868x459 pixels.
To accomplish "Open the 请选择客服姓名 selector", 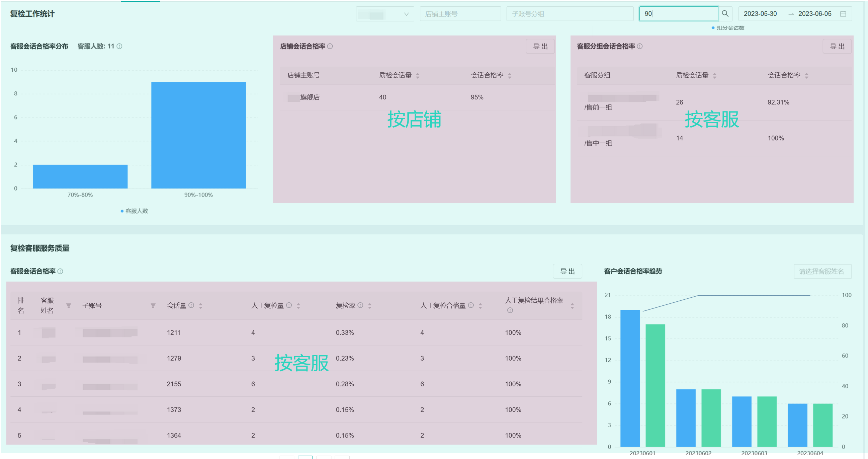I will tap(822, 272).
